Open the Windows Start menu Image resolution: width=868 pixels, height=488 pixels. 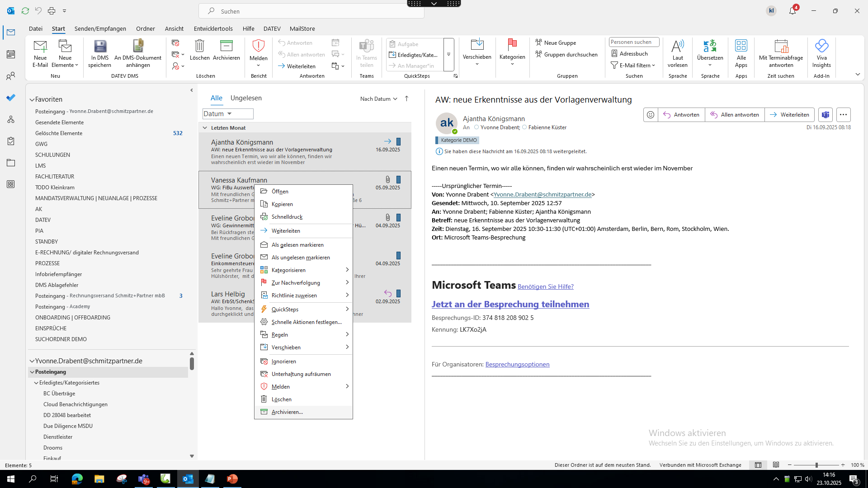(x=11, y=479)
